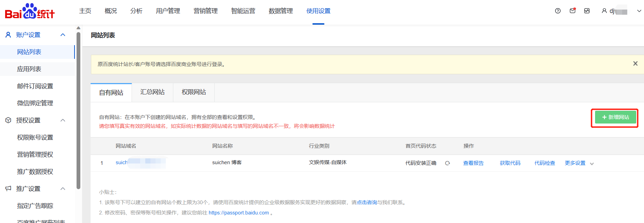
Task: Open the 营销管理 menu
Action: pos(205,11)
